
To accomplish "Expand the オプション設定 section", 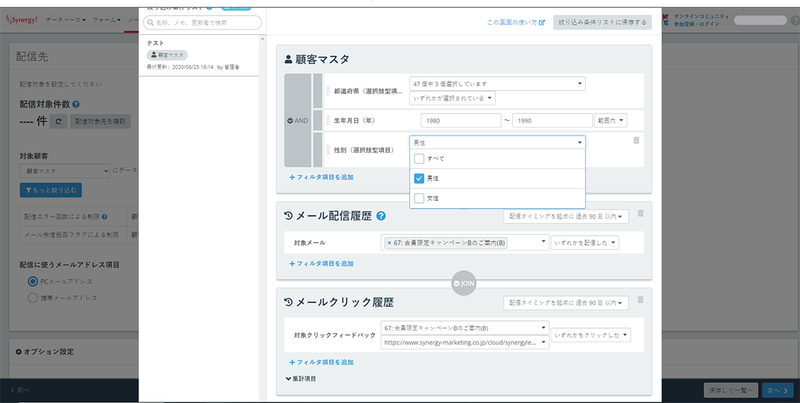I will pos(44,352).
